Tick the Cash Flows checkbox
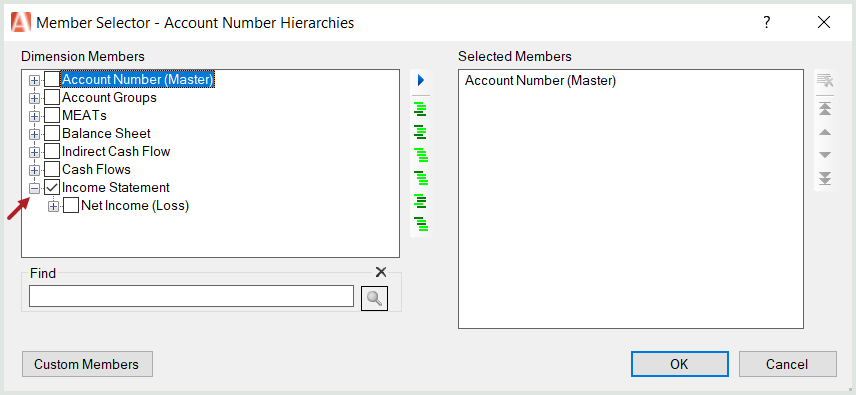This screenshot has height=395, width=856. tap(52, 170)
